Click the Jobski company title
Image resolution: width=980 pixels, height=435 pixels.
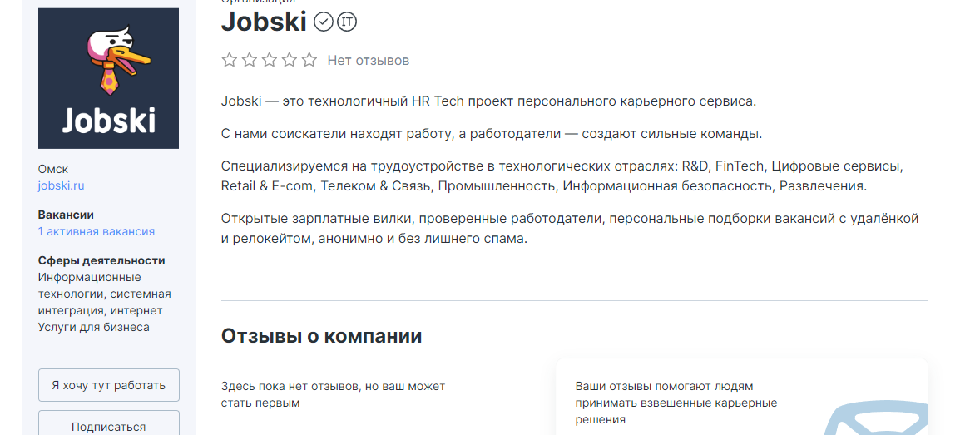(x=264, y=22)
